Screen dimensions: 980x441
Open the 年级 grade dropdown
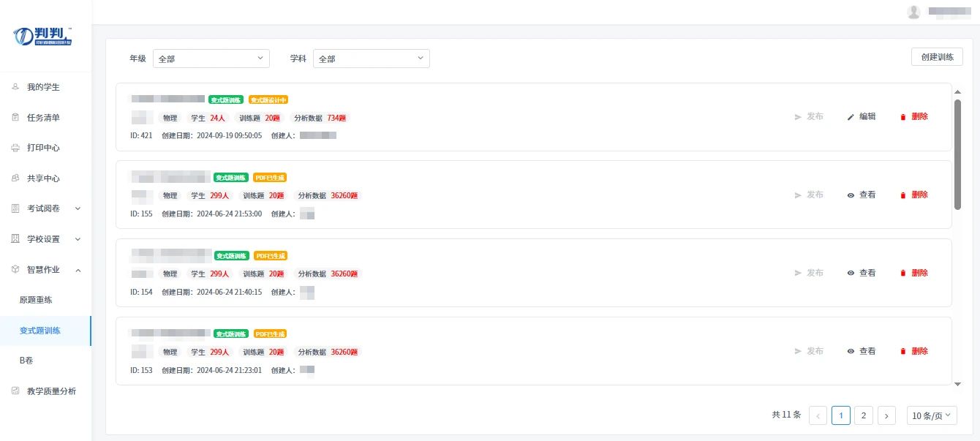[211, 59]
